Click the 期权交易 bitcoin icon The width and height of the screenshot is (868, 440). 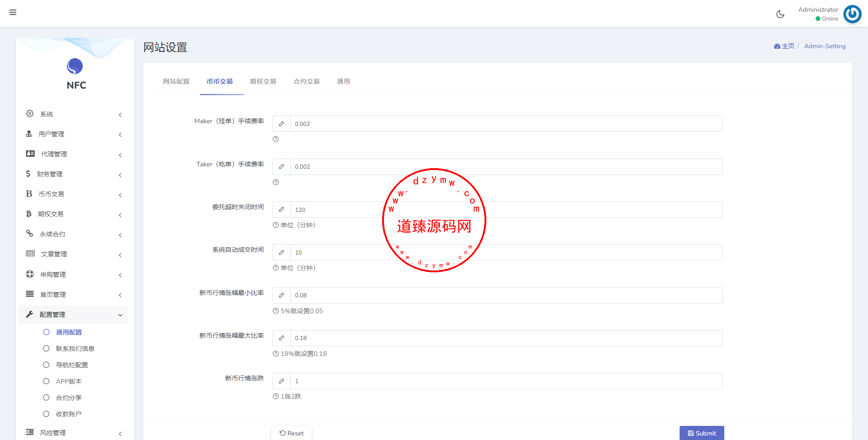point(29,214)
